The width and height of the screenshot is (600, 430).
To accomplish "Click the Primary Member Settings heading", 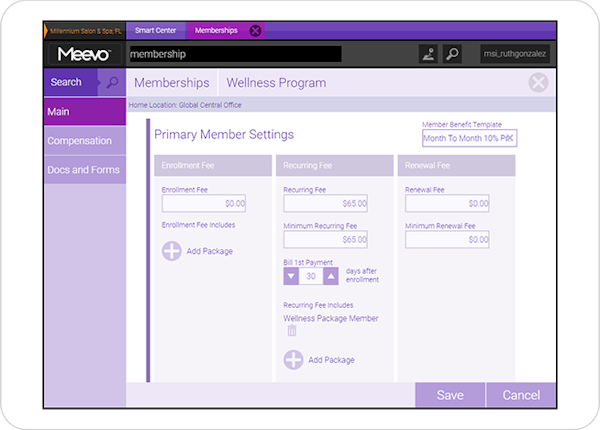I will 224,135.
